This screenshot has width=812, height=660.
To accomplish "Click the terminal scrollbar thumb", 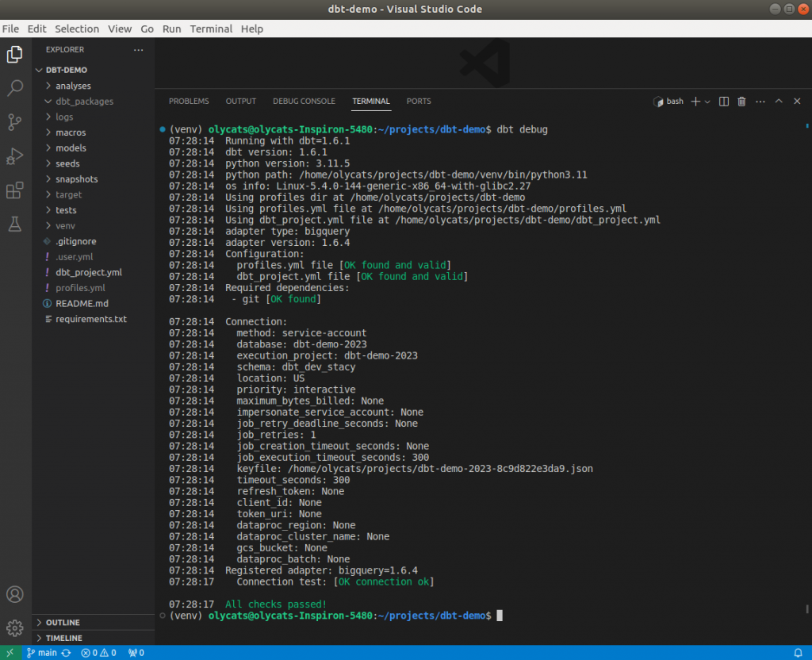I will pos(807,608).
